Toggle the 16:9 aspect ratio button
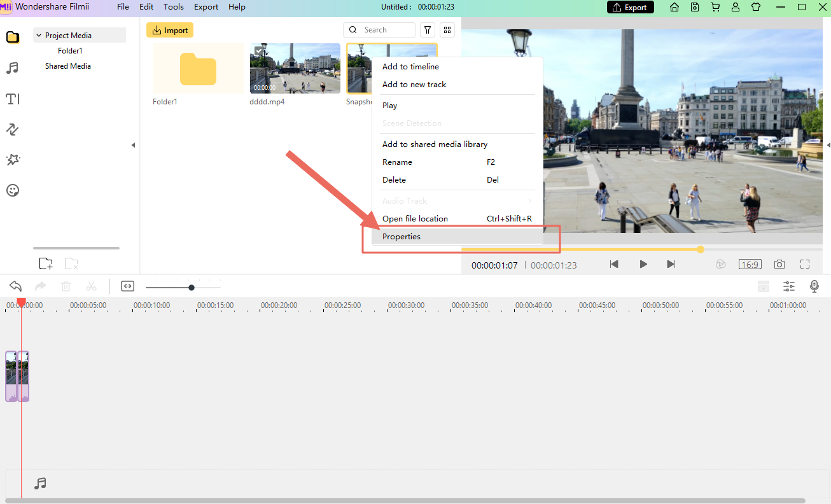 coord(750,264)
